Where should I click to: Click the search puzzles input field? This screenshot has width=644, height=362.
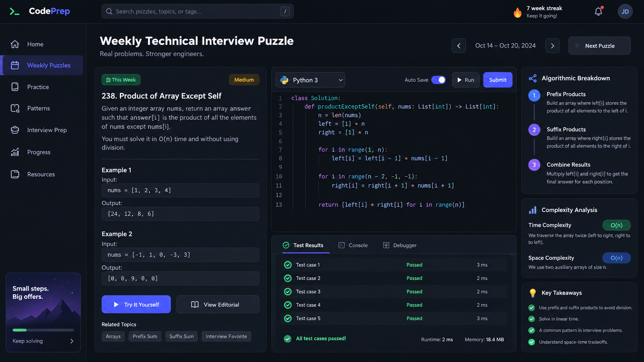(x=197, y=11)
